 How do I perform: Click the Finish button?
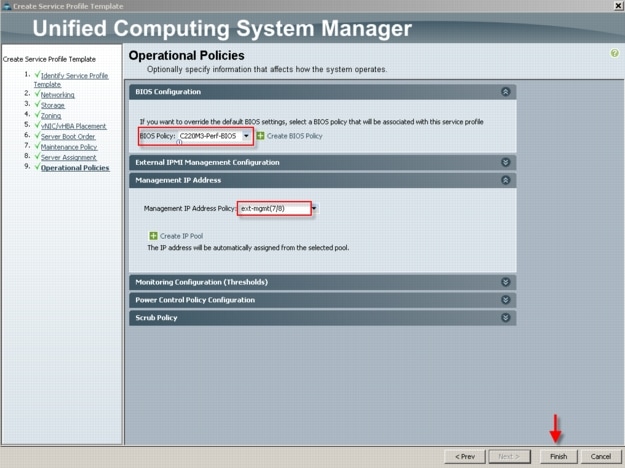558,456
